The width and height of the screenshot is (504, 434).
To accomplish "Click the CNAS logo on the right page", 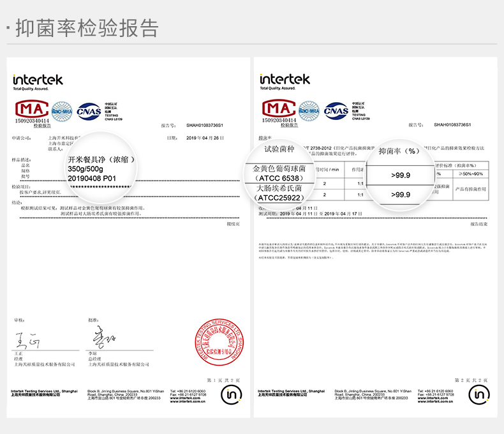I will coord(336,111).
